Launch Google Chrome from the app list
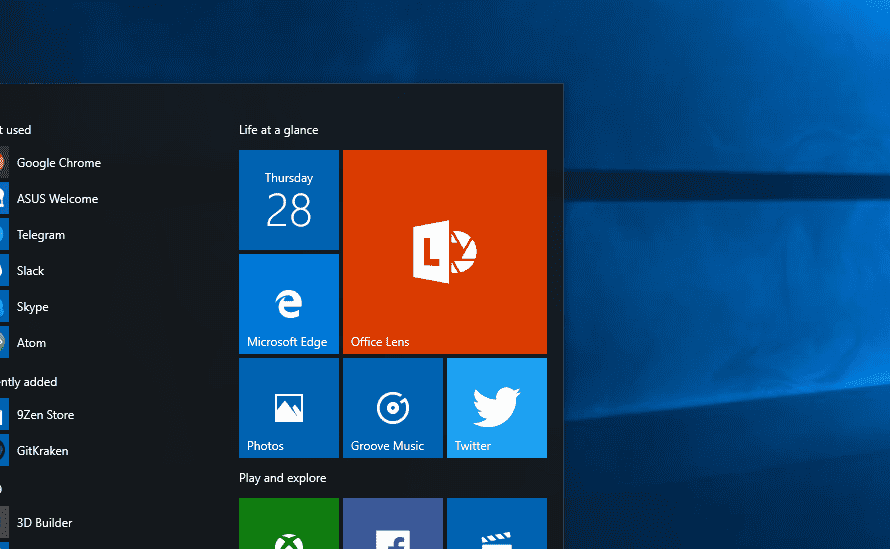This screenshot has height=549, width=890. click(58, 163)
